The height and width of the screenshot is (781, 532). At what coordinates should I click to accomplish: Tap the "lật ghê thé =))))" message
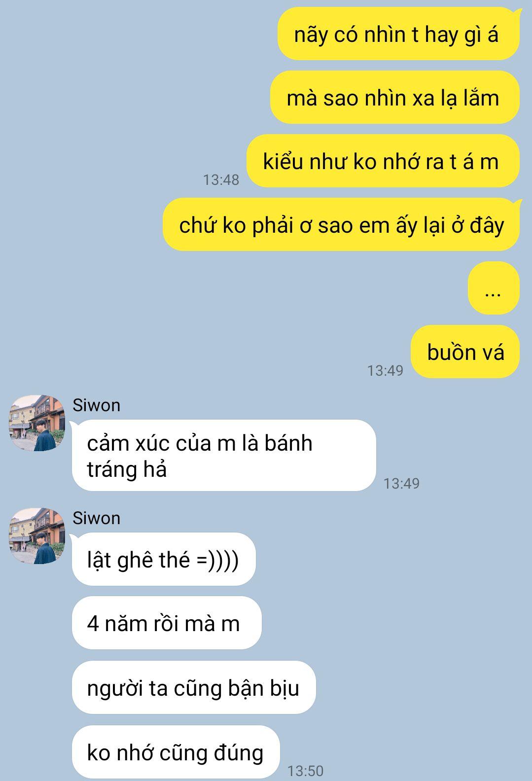pyautogui.click(x=164, y=559)
